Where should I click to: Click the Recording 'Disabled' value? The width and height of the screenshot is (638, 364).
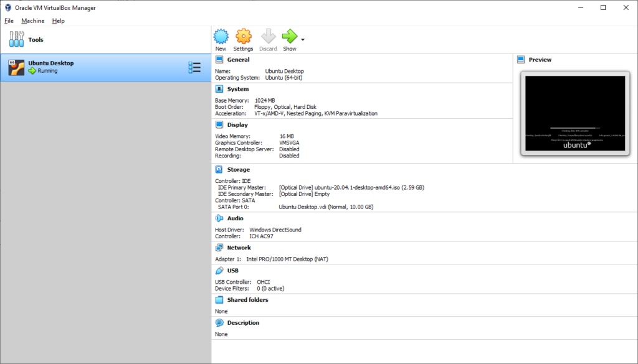[x=289, y=156]
